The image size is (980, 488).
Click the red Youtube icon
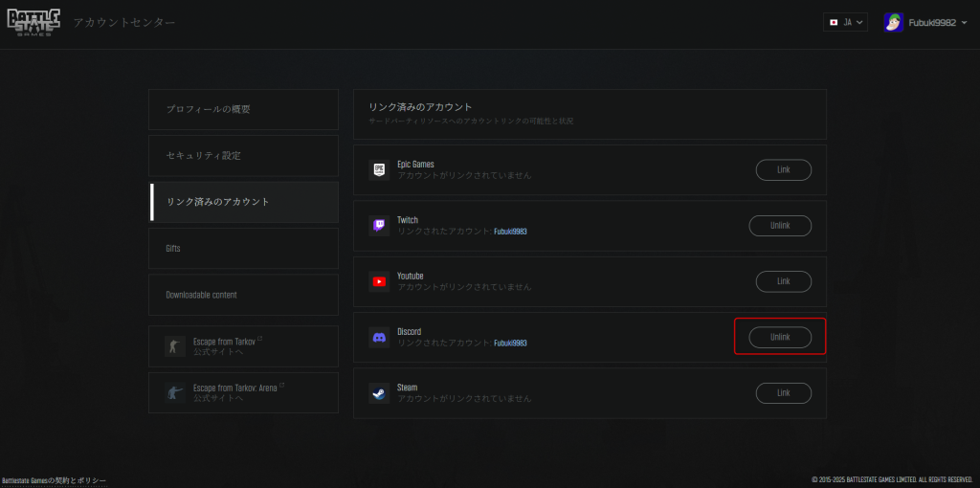[379, 281]
